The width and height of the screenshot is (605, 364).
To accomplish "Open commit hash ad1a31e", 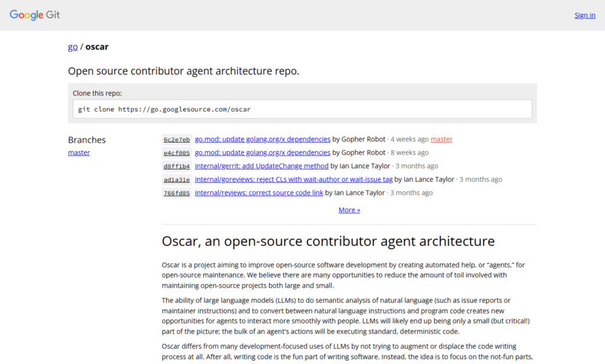I will 177,180.
